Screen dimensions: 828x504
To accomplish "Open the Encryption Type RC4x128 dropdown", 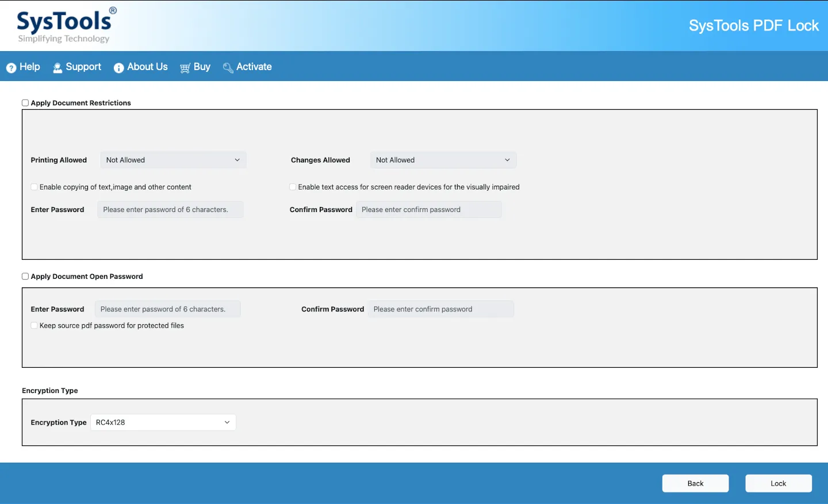I will point(163,422).
